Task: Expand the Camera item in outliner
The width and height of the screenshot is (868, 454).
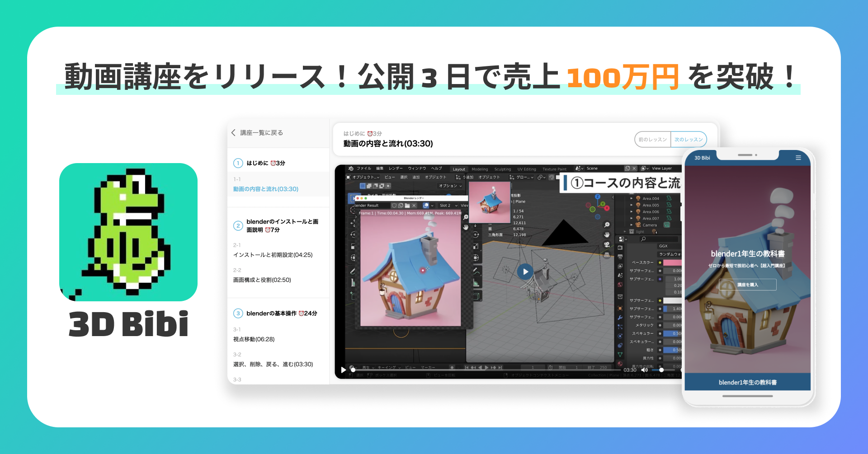Action: click(x=632, y=225)
